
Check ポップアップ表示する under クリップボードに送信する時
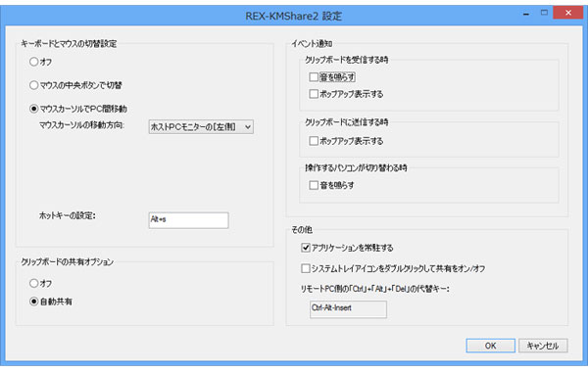314,141
